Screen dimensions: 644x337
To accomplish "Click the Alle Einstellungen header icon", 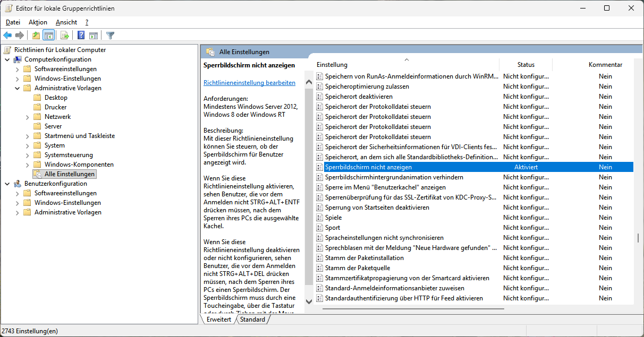I will pyautogui.click(x=210, y=52).
